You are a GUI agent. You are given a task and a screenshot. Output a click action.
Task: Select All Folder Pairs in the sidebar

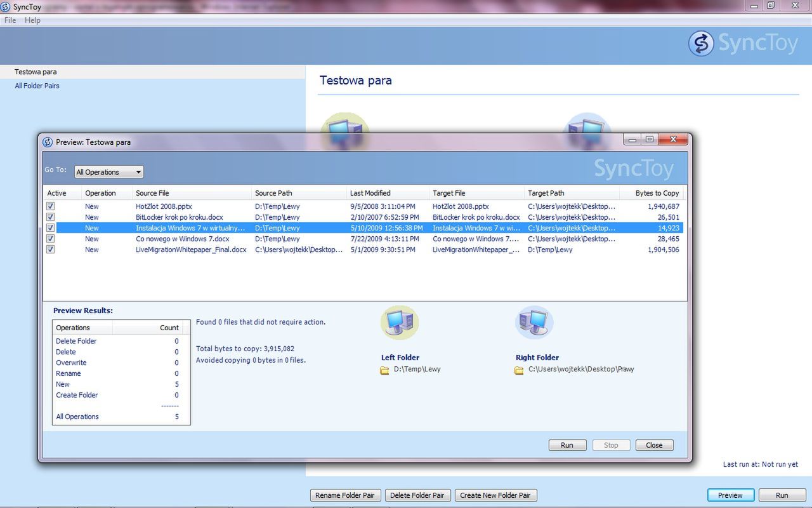click(37, 86)
